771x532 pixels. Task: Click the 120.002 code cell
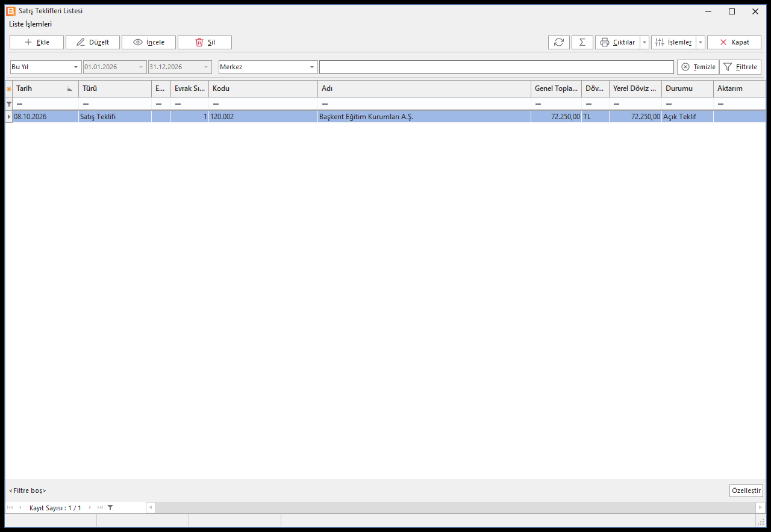263,117
